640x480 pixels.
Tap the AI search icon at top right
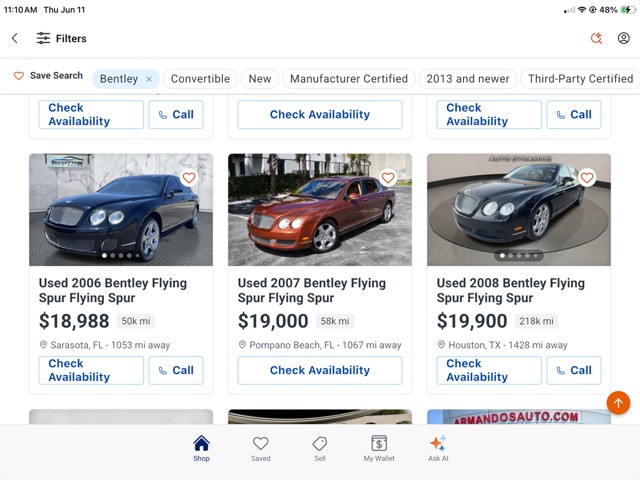(x=596, y=38)
